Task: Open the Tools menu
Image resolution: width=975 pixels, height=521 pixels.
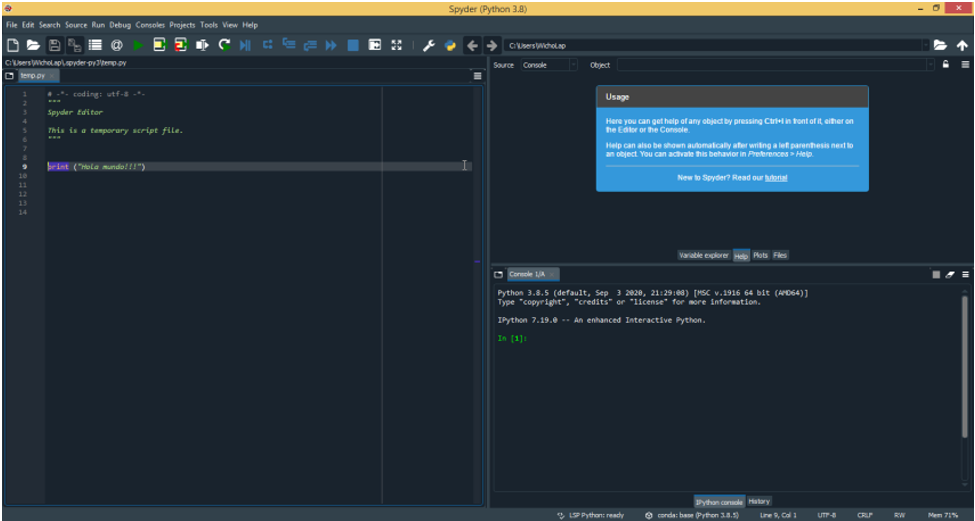Action: pos(209,25)
